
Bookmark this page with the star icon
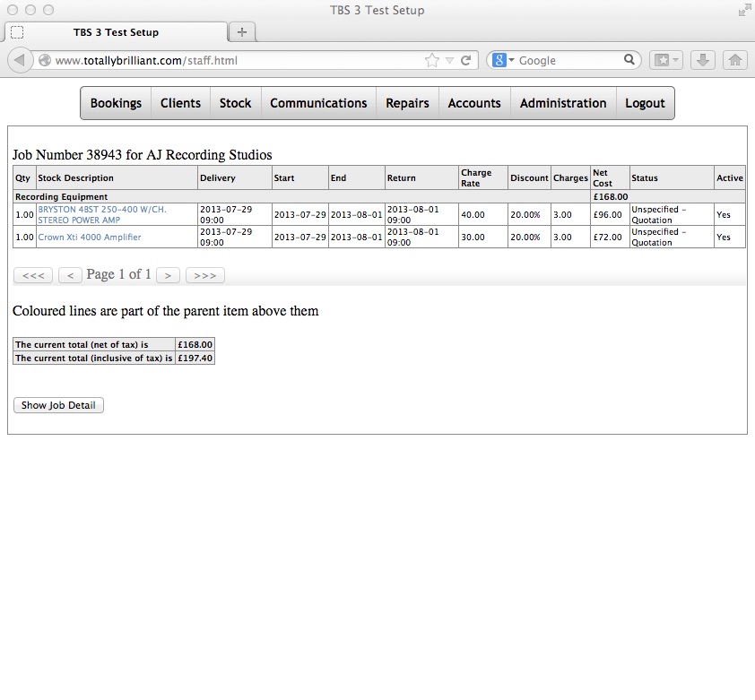click(x=432, y=60)
